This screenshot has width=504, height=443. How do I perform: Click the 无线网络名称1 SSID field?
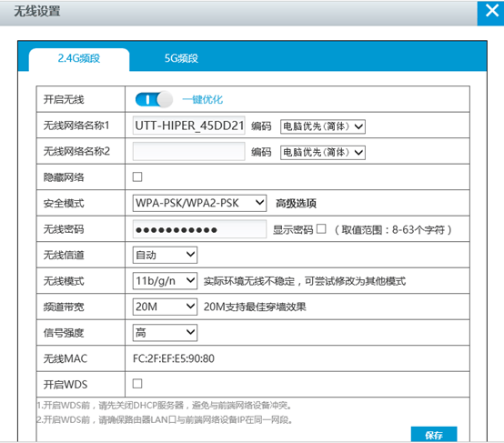point(189,126)
